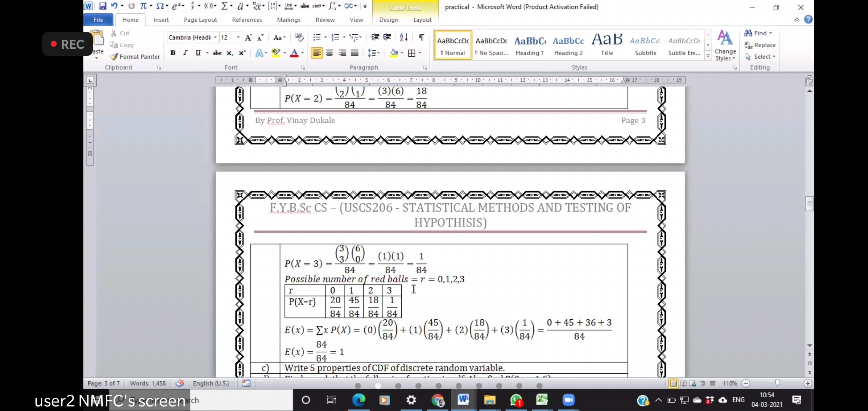Toggle the Show/Hide paragraph marks button
The image size is (868, 411).
coord(421,37)
